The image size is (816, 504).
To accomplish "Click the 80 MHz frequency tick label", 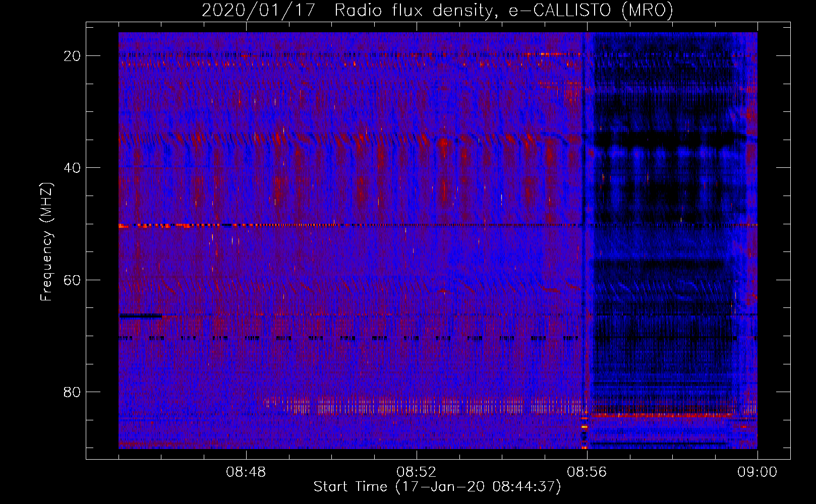I will (72, 392).
